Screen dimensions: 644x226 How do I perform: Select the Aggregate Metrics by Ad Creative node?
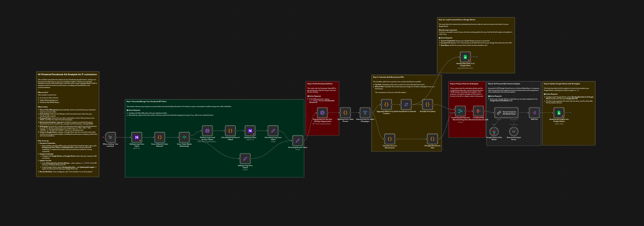[x=386, y=105]
